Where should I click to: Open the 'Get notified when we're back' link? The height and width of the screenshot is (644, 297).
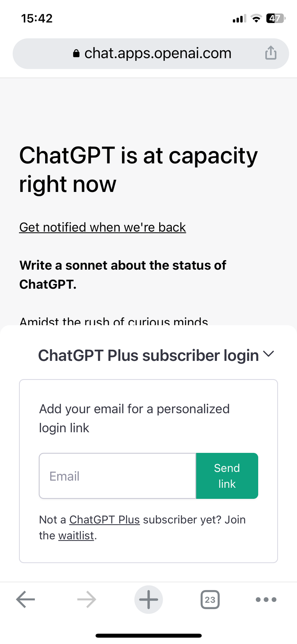(103, 227)
